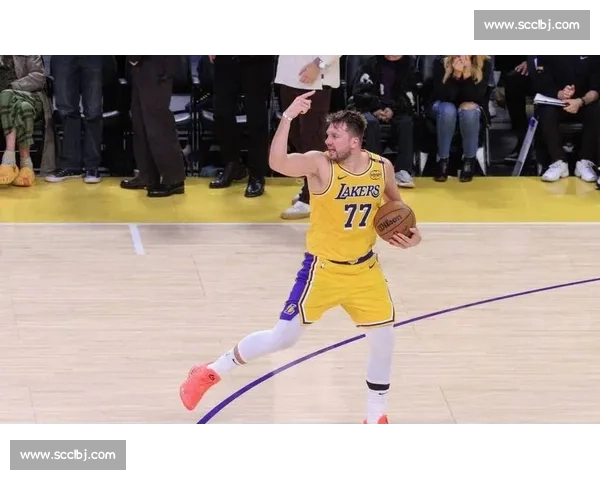Screen dimensions: 600x480
Task: Click the white wristband on the raised arm
Action: click(x=287, y=116)
